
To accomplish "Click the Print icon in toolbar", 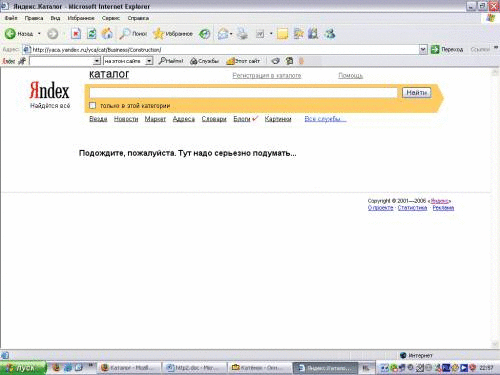I will point(242,34).
